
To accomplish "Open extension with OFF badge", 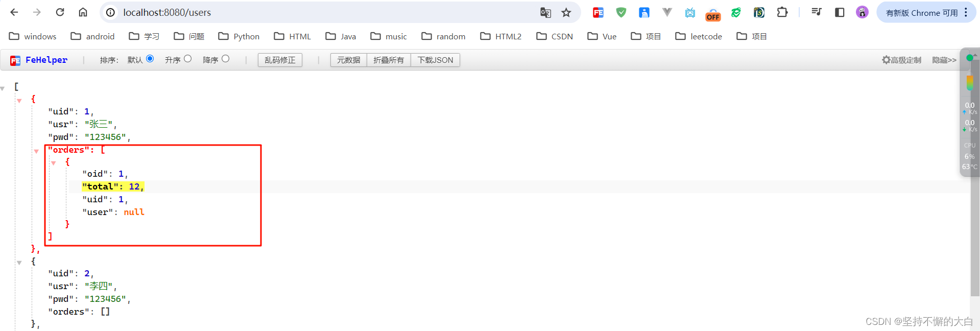I will [x=713, y=14].
